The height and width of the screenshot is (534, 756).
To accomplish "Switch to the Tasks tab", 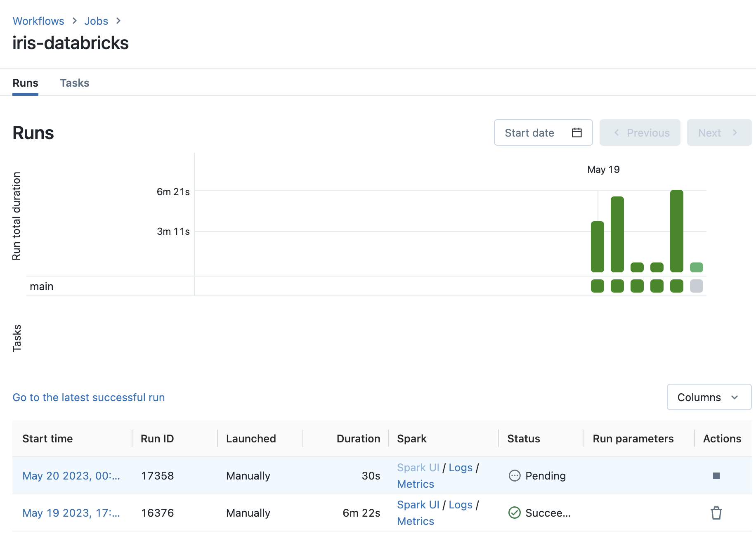I will pyautogui.click(x=75, y=83).
